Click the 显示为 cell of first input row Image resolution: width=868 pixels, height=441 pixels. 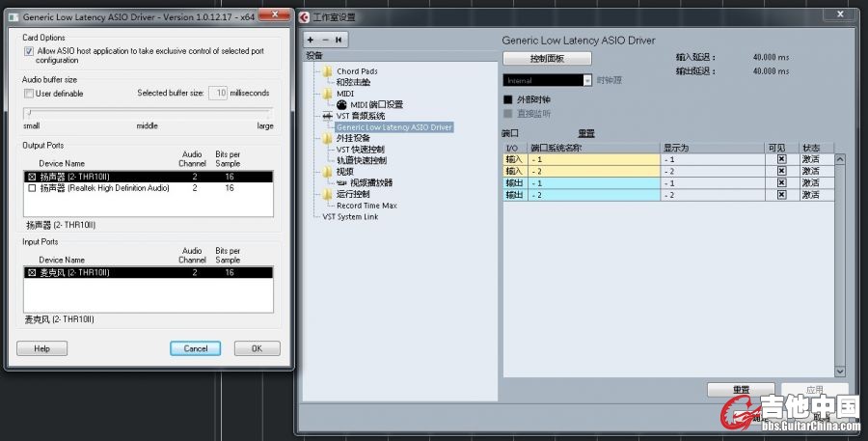tap(713, 159)
